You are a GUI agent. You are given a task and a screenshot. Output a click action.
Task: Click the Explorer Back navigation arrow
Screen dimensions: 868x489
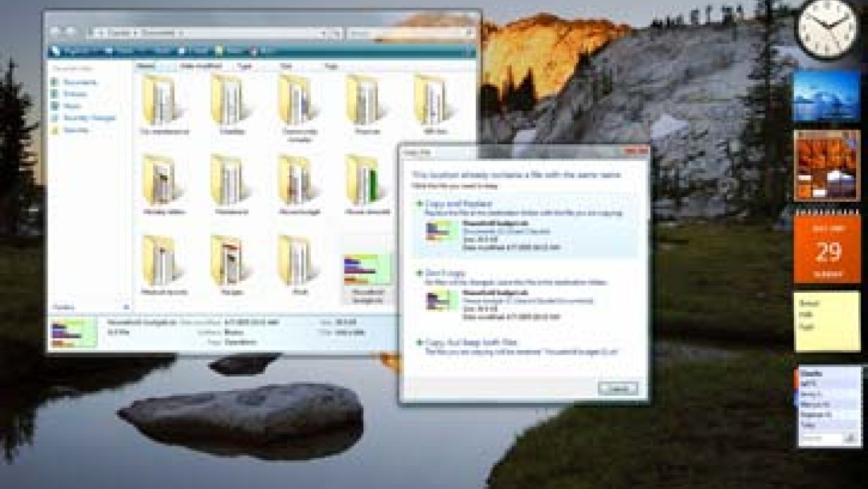click(x=56, y=32)
